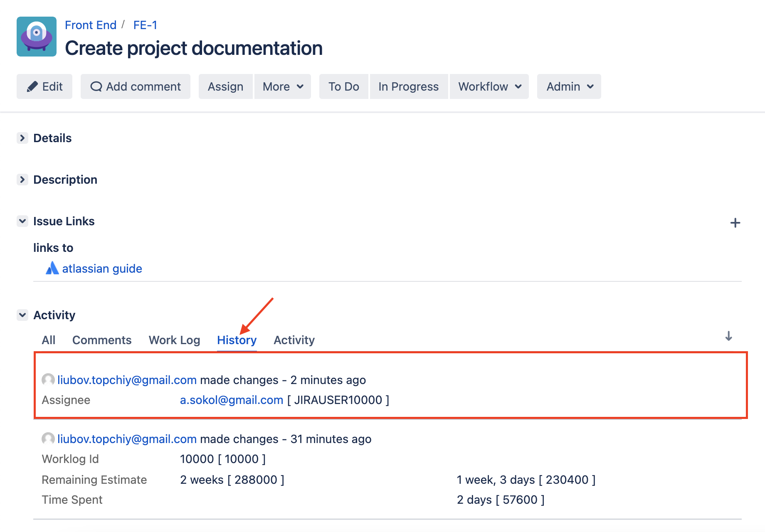Collapse the Issue Links section
Viewport: 765px width, 532px height.
coord(22,221)
